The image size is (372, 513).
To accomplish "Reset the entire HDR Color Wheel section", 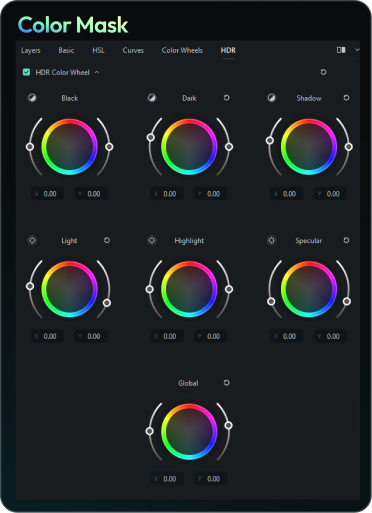I will (x=323, y=72).
